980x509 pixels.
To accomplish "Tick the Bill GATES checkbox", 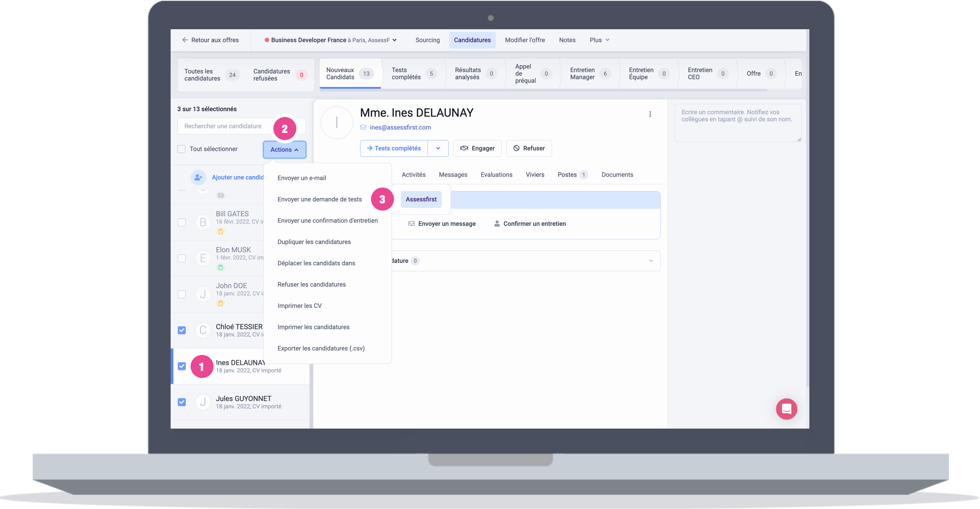I will point(182,222).
